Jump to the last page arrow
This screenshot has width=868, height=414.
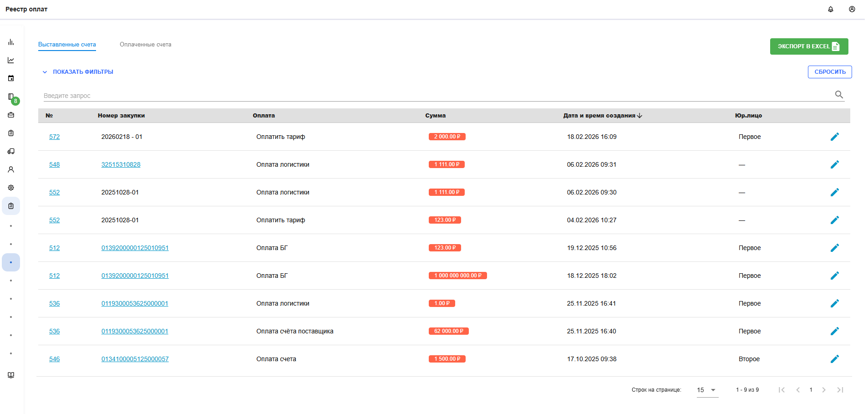(x=840, y=390)
